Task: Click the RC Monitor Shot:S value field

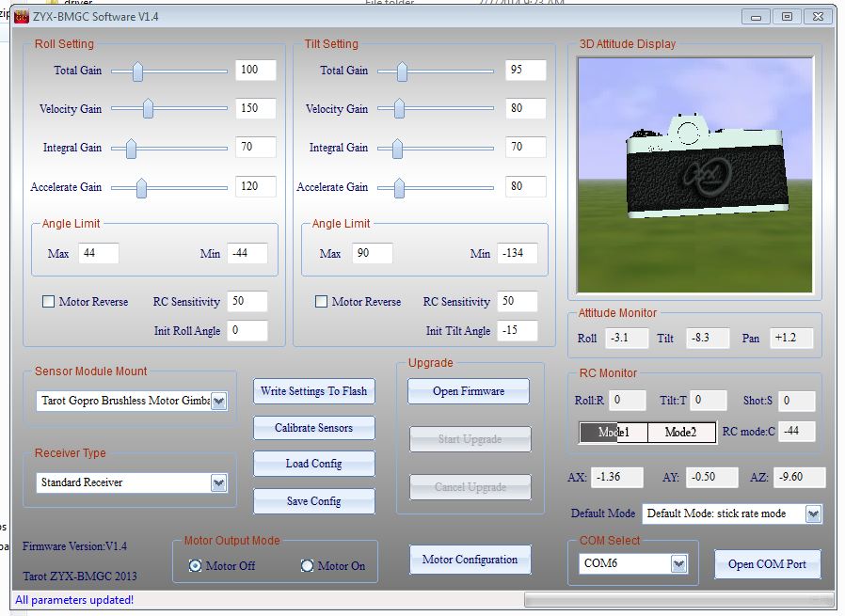Action: tap(796, 400)
